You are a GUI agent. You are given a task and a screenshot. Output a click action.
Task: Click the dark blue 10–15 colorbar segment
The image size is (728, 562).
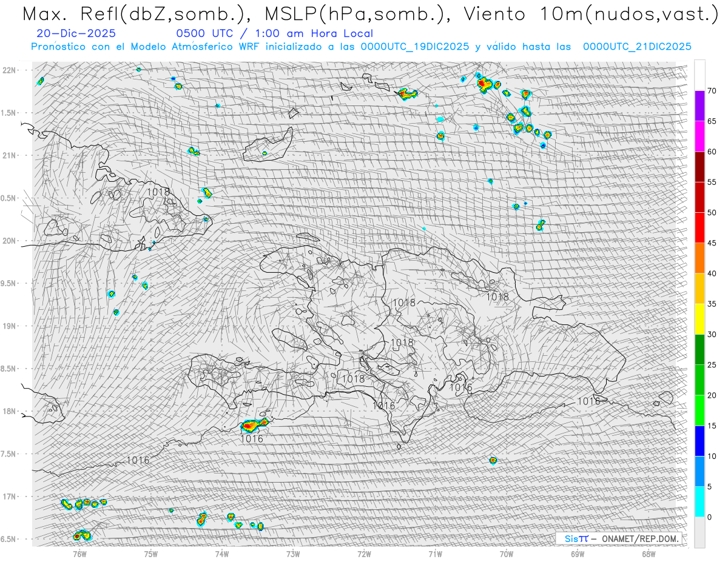[x=699, y=441]
